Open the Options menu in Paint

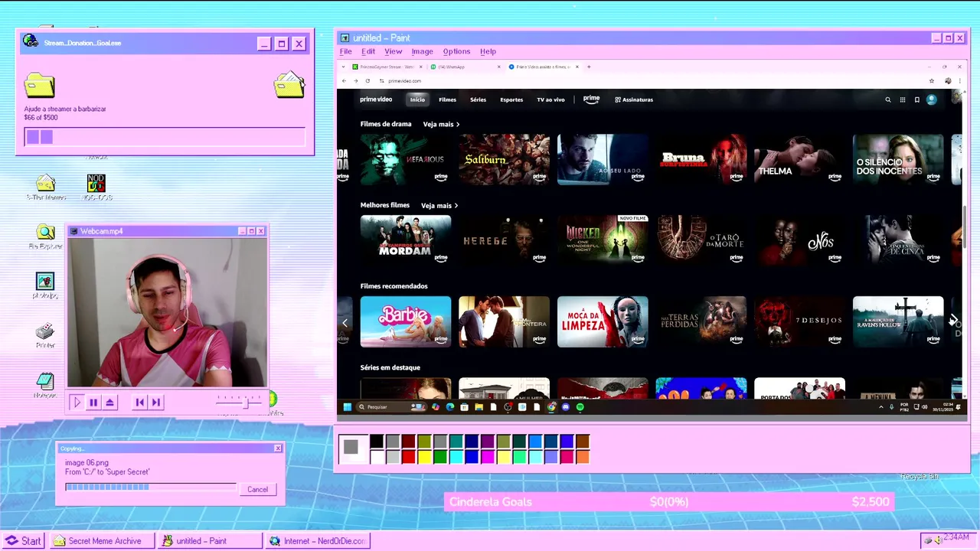click(x=456, y=51)
